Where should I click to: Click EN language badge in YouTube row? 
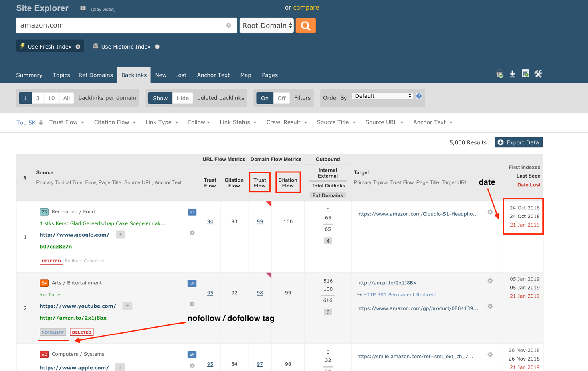tap(192, 283)
